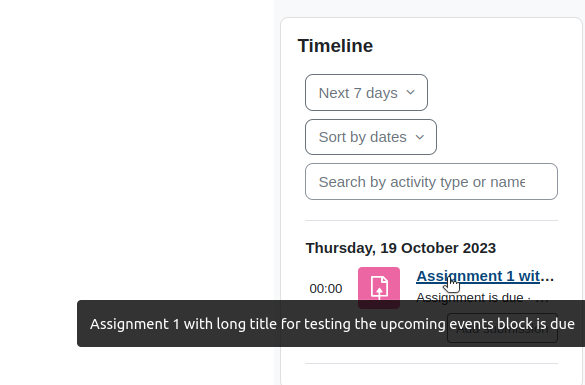Click the ellipsis ending the truncated Assignment 1 title

coord(547,277)
